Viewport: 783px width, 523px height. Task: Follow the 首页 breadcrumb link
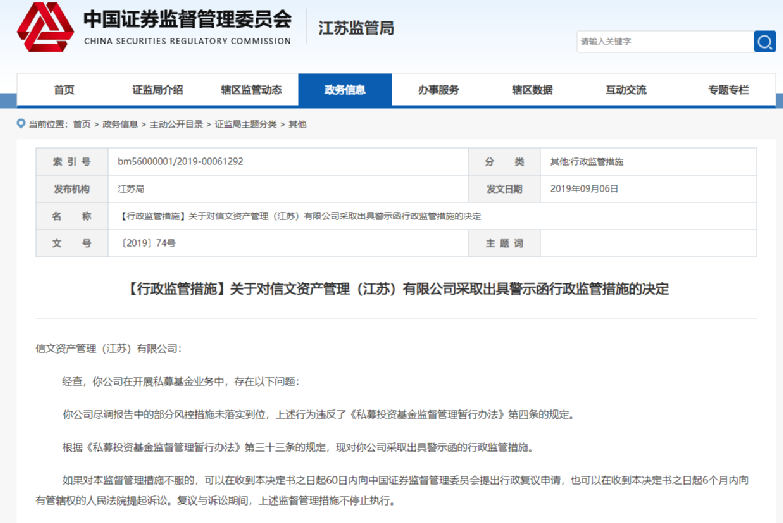coord(82,124)
